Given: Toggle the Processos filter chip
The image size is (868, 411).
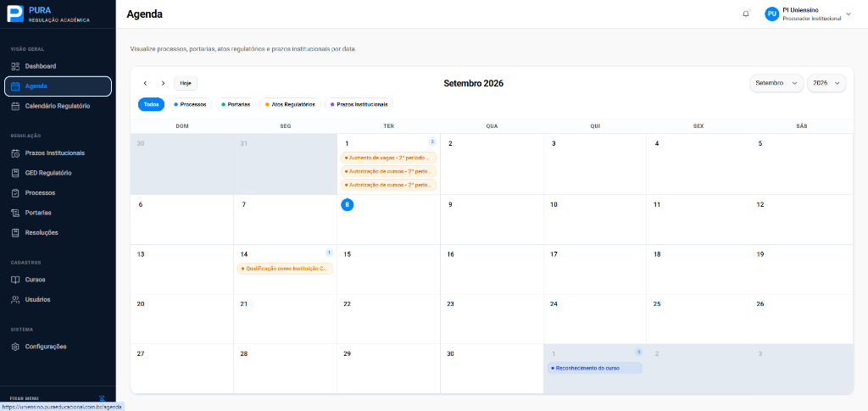Looking at the screenshot, I should 190,104.
